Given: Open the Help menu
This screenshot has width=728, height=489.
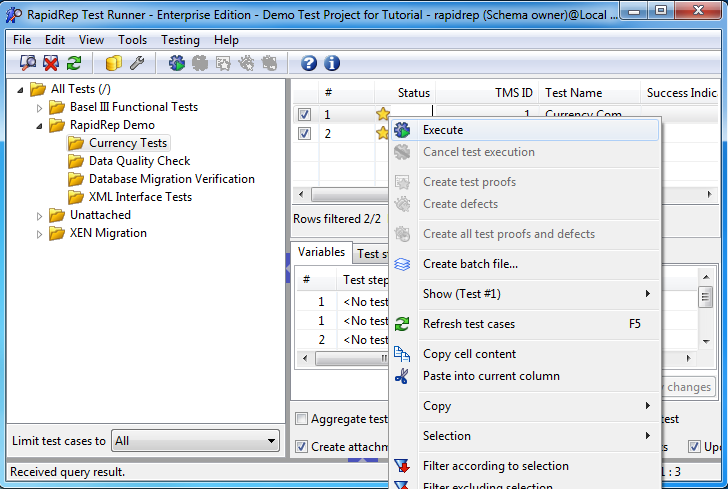Looking at the screenshot, I should pos(226,40).
